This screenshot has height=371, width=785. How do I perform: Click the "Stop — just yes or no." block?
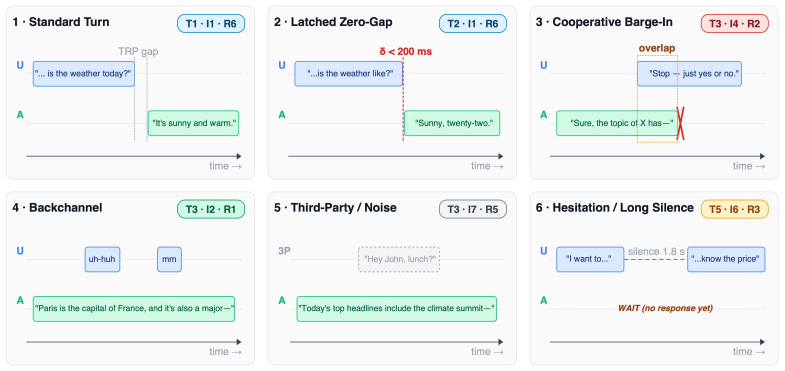(x=689, y=74)
